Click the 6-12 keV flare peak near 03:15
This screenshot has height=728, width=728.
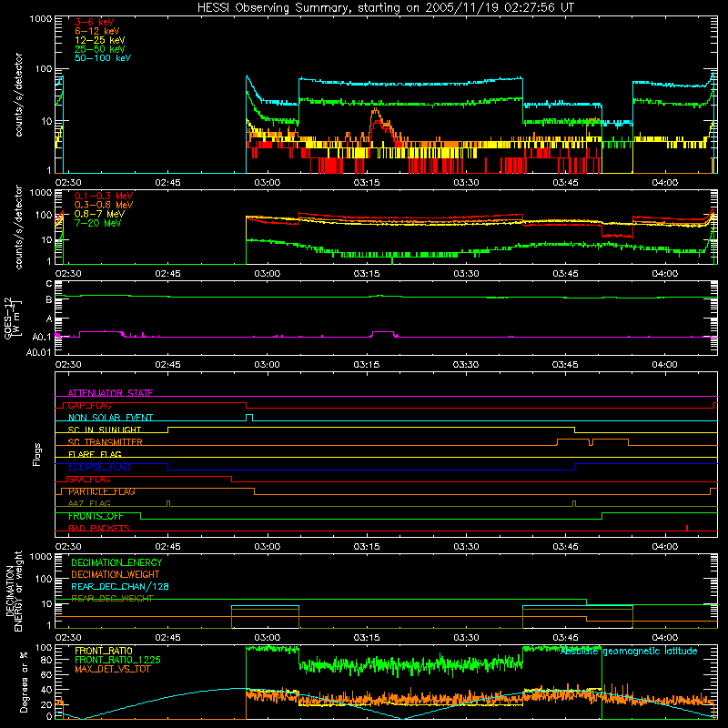click(375, 110)
